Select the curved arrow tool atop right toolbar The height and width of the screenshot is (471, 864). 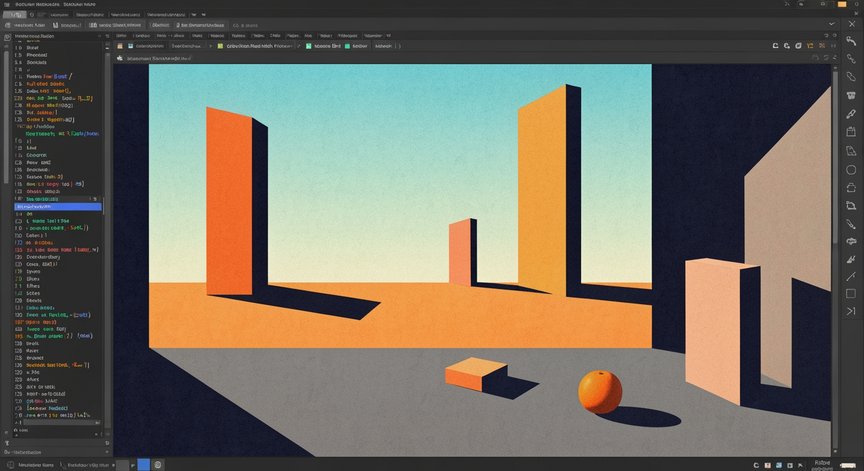[851, 41]
